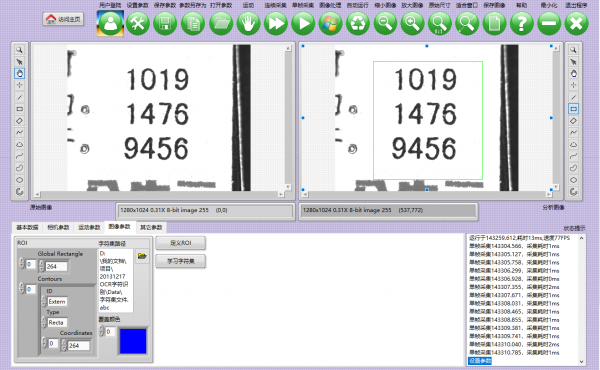Select annulus tool at bottom of right palette

click(x=573, y=192)
